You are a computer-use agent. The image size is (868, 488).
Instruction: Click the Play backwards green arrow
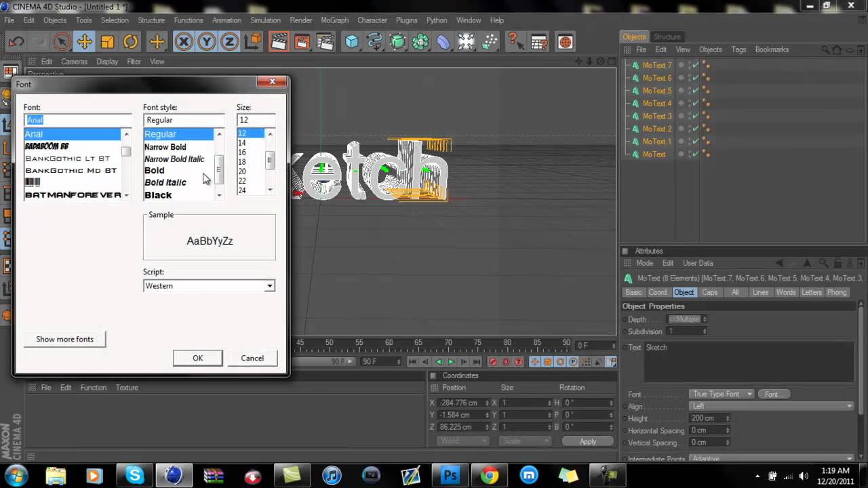438,362
